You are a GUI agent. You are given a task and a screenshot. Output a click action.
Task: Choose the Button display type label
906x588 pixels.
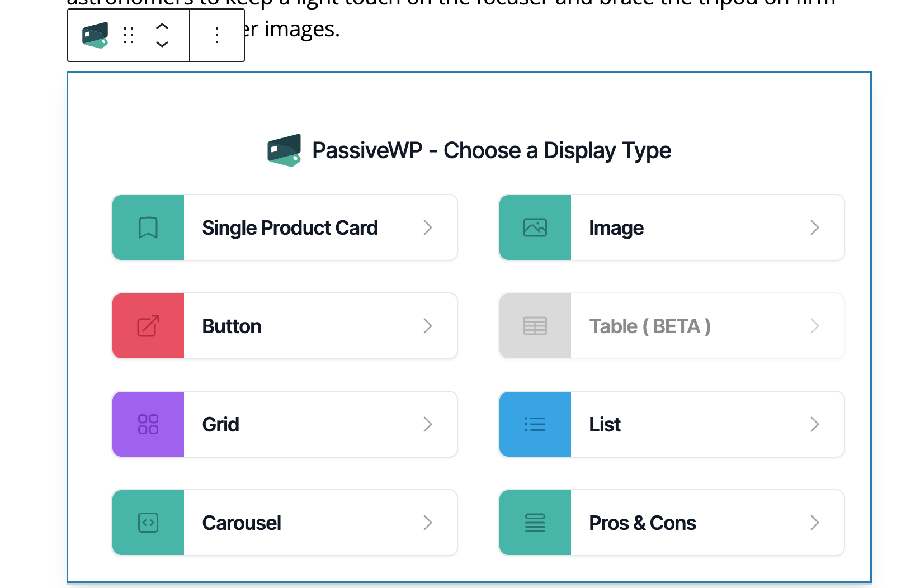[x=232, y=326]
